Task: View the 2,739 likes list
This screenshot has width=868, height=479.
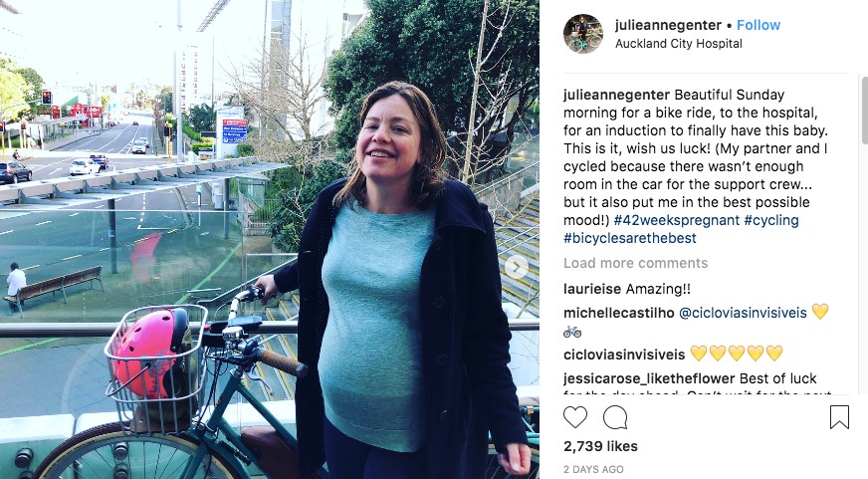Action: [600, 446]
